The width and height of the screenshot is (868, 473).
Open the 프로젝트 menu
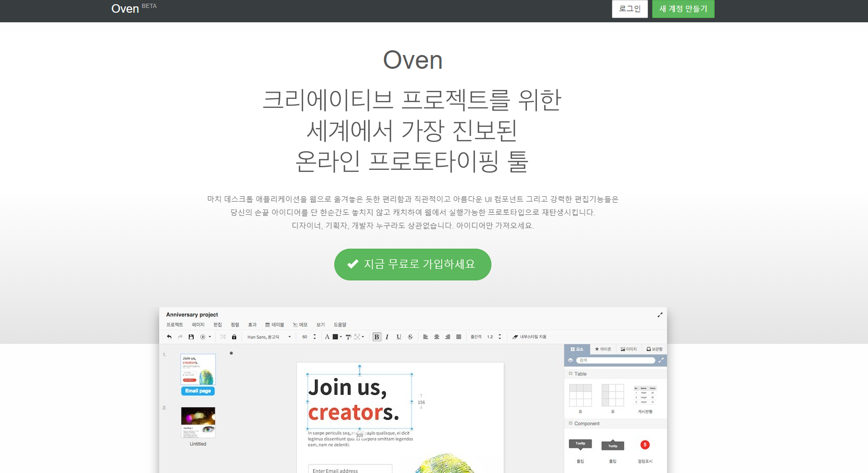point(175,325)
